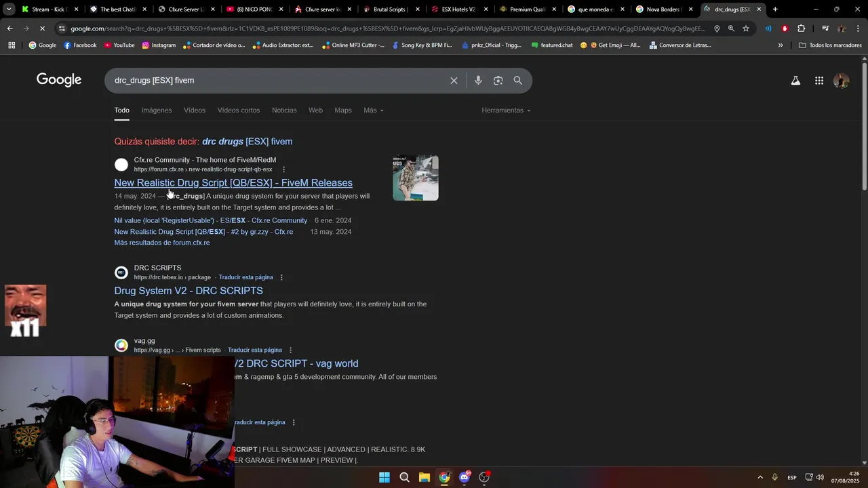This screenshot has width=868, height=488.
Task: Submit search with magnifier icon
Action: coord(518,81)
